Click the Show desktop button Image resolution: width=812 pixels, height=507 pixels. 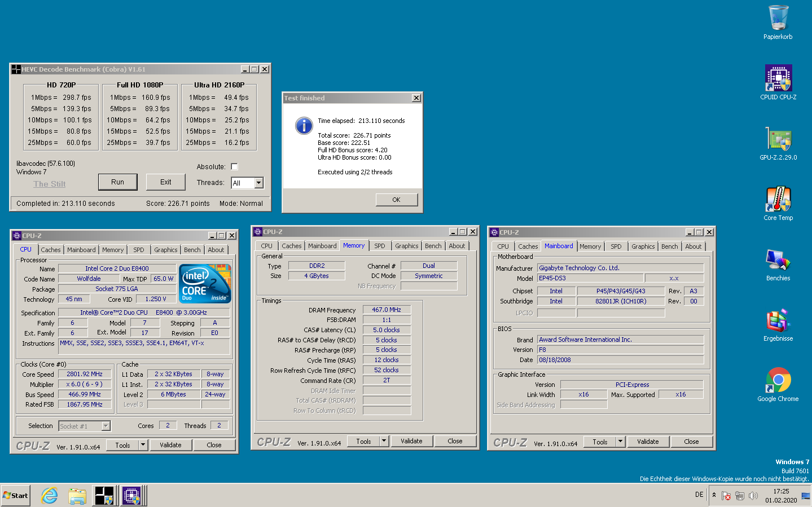click(806, 496)
